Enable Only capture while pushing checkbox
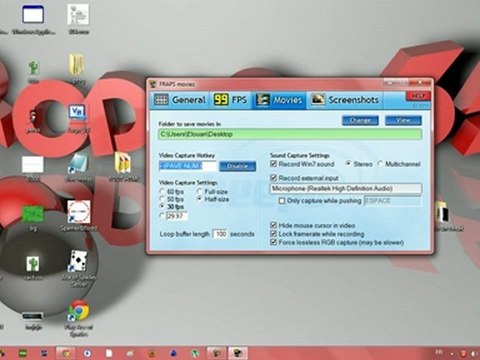Viewport: 480px width, 360px height. [282, 201]
